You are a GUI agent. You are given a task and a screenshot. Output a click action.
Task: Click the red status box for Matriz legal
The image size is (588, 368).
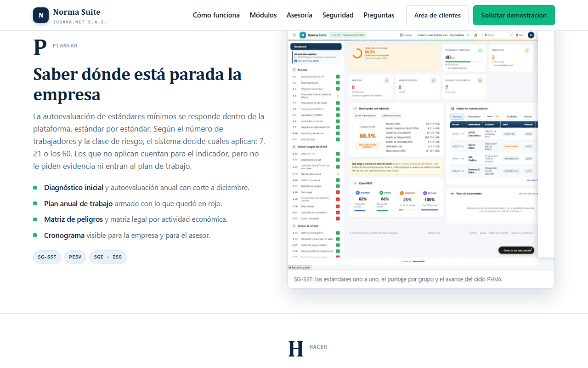tap(338, 192)
